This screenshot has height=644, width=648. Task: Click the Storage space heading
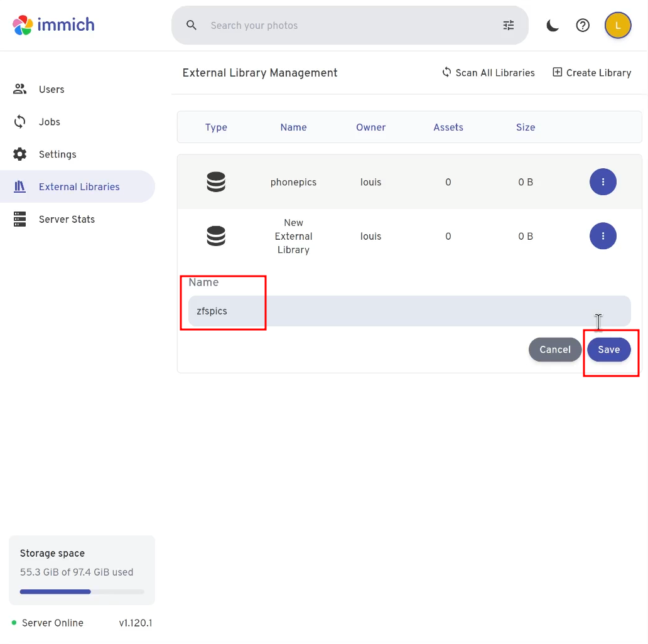point(52,553)
